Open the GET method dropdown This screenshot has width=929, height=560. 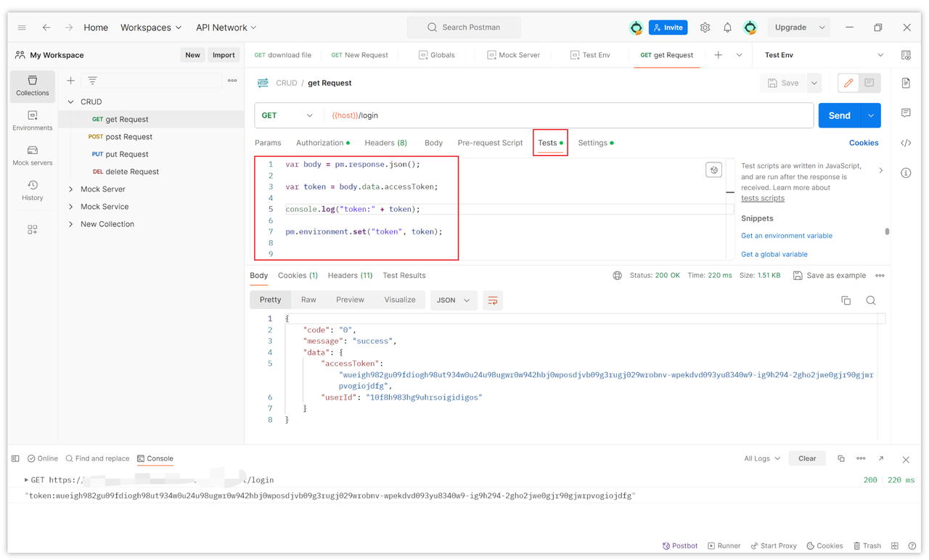(287, 115)
